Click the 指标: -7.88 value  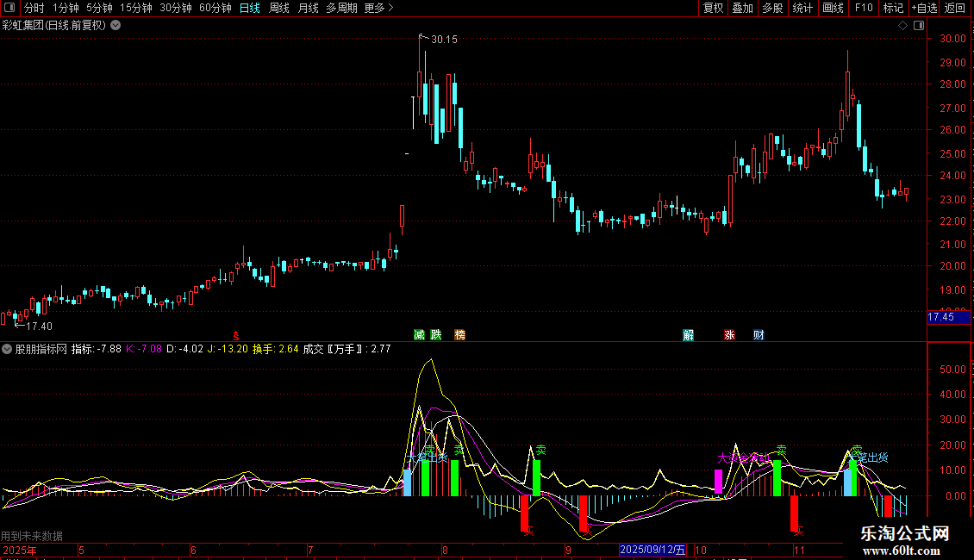97,349
